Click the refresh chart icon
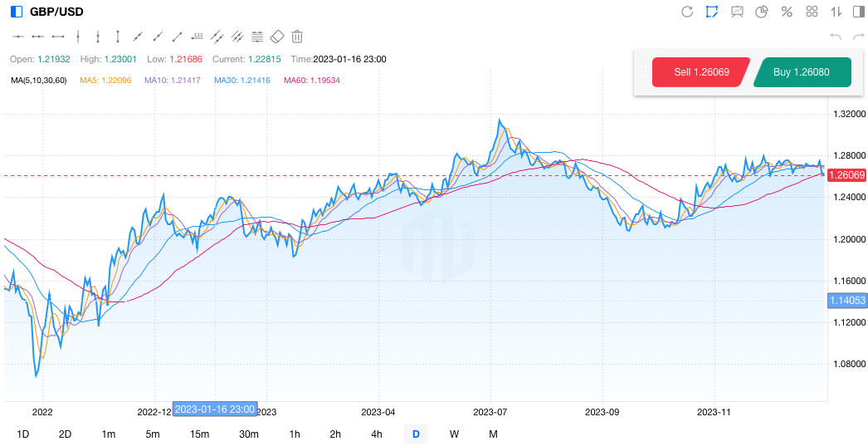 tap(687, 12)
